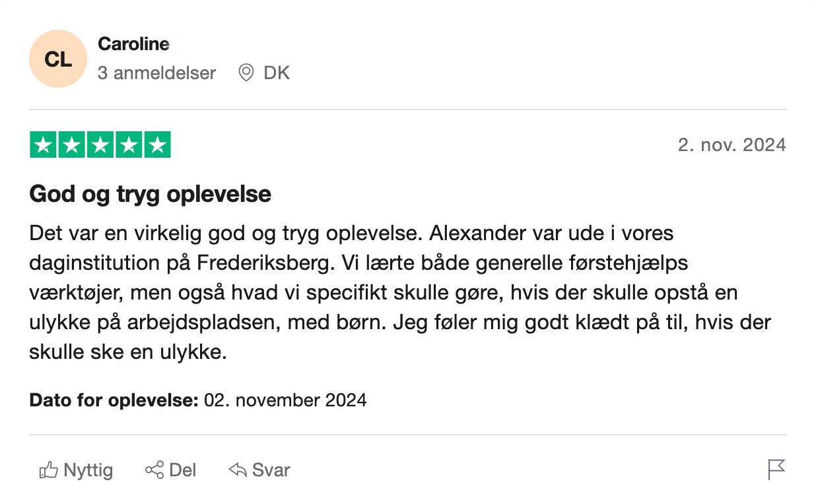This screenshot has height=504, width=816.
Task: Click the thumbs-up Nyttig icon
Action: [49, 470]
